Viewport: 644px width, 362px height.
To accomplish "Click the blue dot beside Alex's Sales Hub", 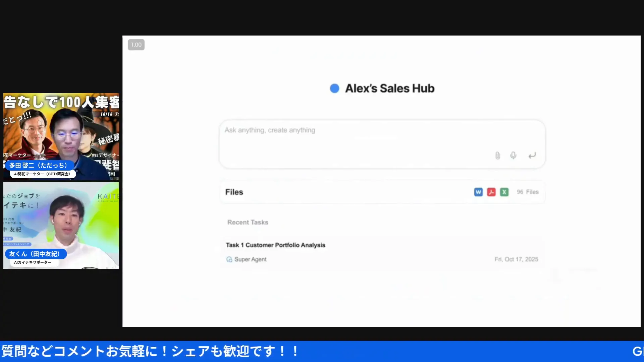I will [x=334, y=88].
